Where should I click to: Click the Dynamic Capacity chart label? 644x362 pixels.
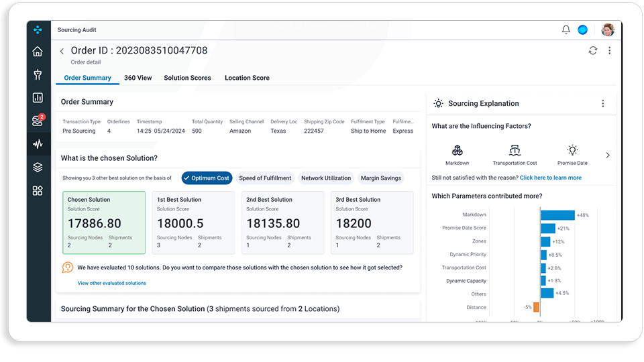tap(466, 281)
